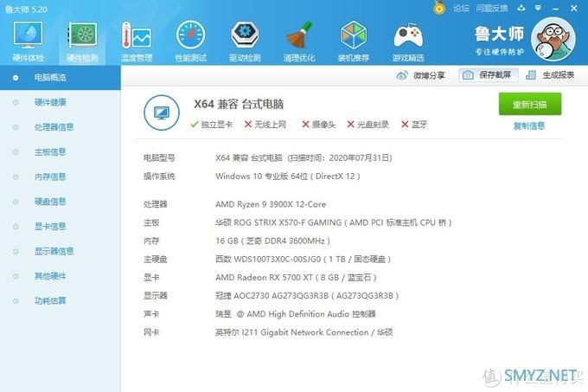Click the round desktop computer icon
This screenshot has width=588, height=392.
click(162, 112)
